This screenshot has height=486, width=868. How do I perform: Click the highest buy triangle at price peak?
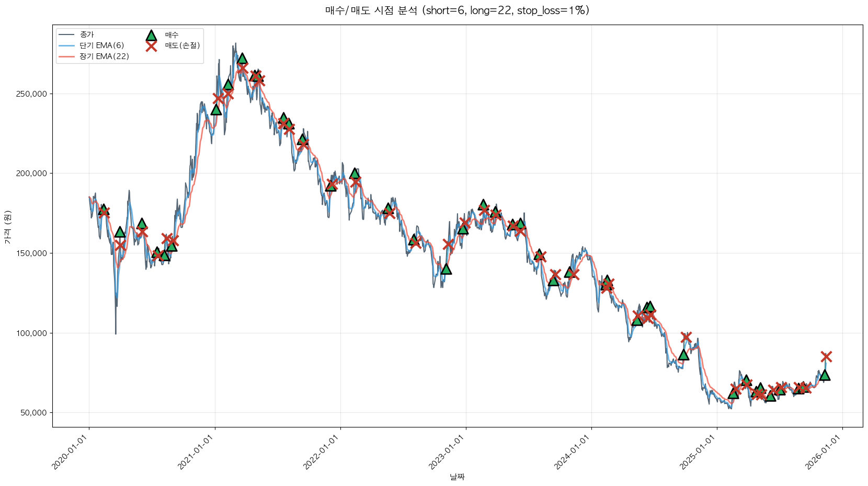pyautogui.click(x=242, y=59)
